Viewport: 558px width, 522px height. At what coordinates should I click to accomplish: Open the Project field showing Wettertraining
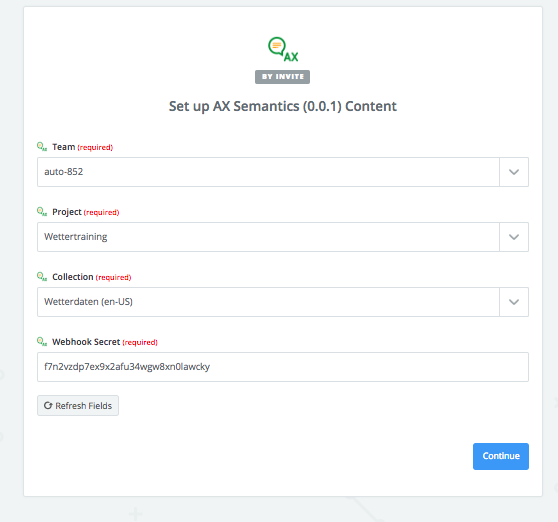click(x=268, y=237)
